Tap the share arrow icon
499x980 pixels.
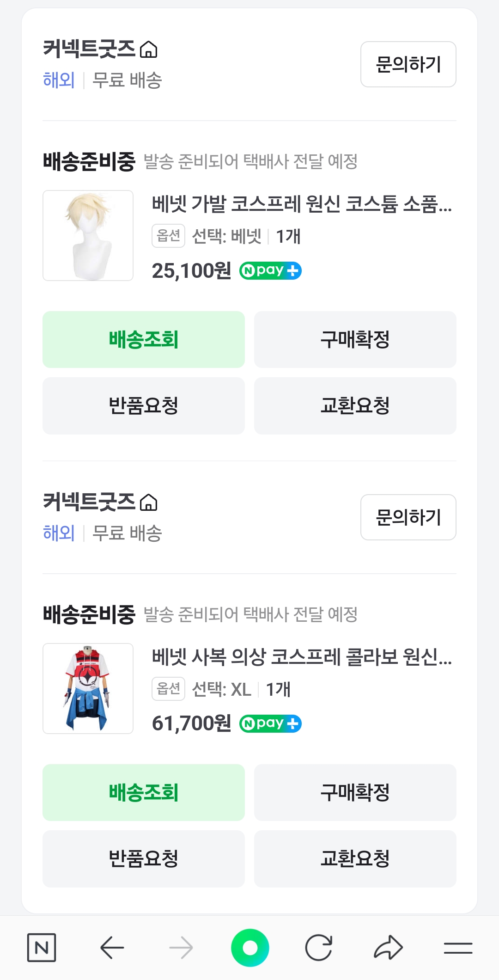point(388,948)
